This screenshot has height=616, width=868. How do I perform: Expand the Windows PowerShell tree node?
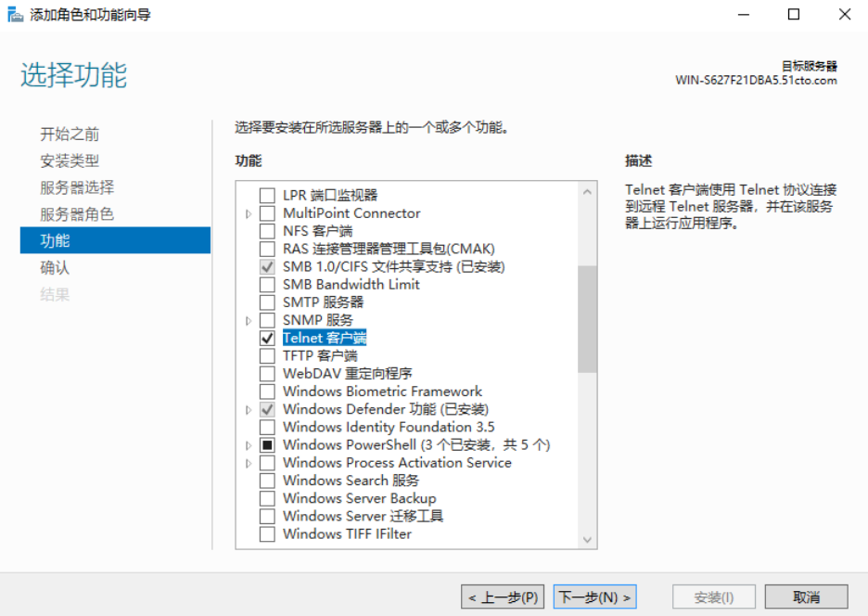coord(249,445)
